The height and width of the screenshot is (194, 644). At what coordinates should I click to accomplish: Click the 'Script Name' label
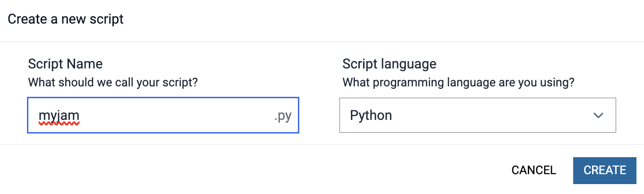tap(65, 64)
